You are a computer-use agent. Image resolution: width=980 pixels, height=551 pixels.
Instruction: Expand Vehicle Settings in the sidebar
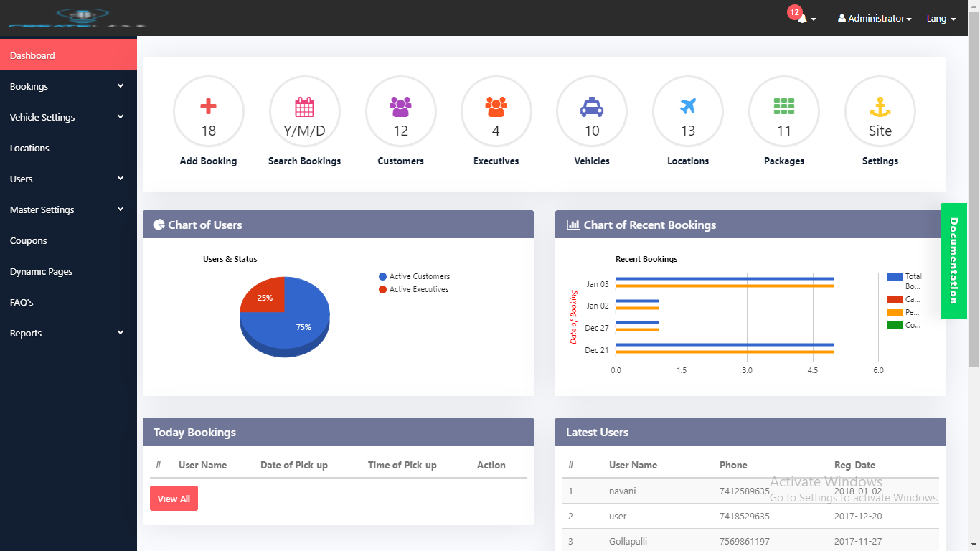(67, 117)
